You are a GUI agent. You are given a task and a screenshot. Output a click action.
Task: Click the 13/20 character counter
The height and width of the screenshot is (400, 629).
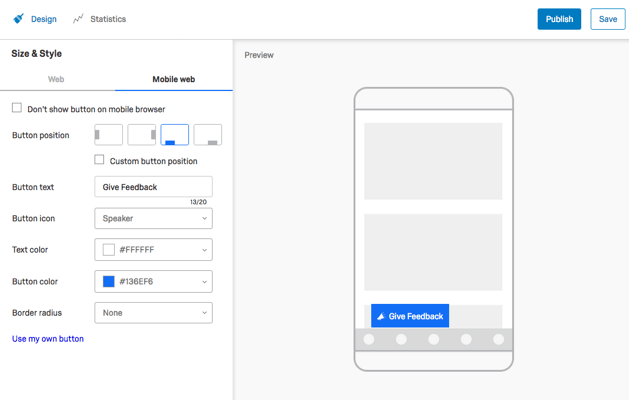click(x=198, y=202)
